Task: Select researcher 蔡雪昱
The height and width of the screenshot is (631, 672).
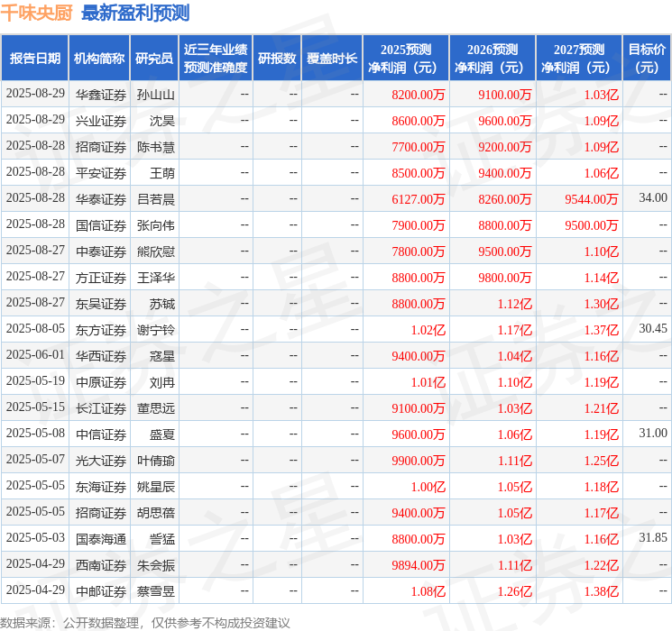Action: coord(155,591)
